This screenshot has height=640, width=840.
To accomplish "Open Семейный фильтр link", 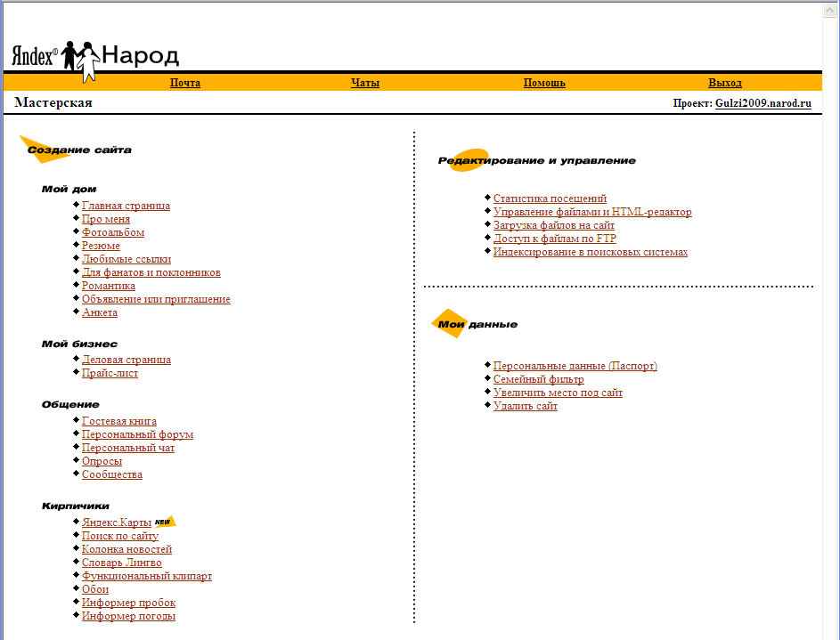I will coord(538,379).
